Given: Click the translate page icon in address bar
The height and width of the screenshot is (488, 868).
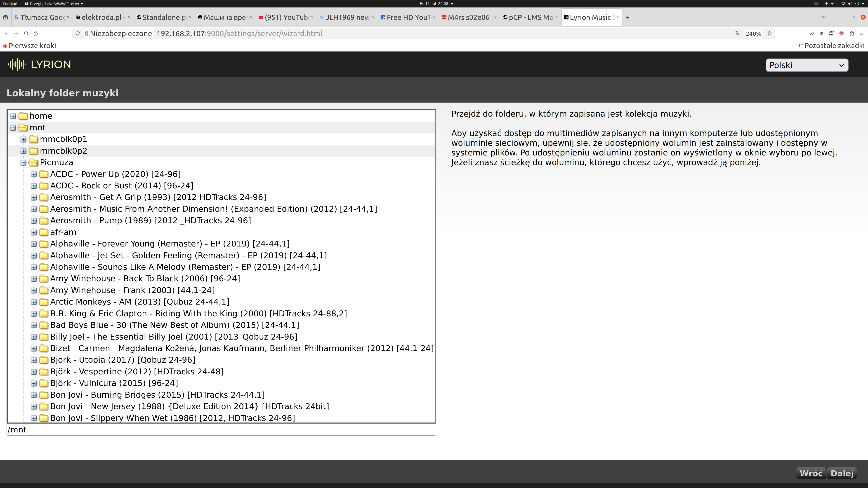Looking at the screenshot, I should pyautogui.click(x=737, y=33).
